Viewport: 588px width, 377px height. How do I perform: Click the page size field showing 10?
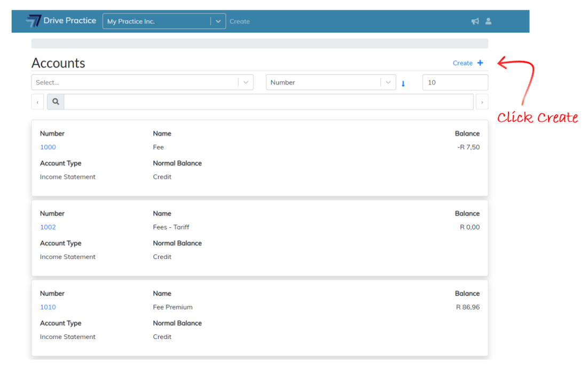click(454, 82)
